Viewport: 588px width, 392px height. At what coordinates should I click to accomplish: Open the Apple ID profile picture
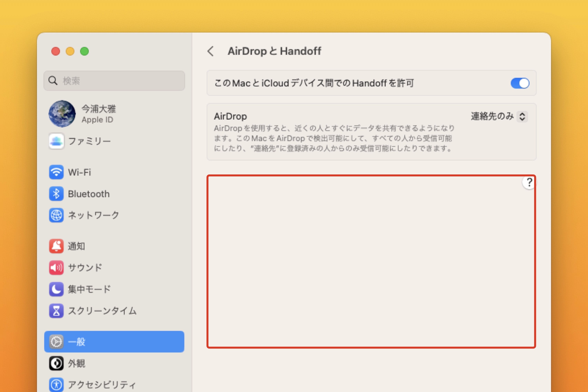coord(62,114)
